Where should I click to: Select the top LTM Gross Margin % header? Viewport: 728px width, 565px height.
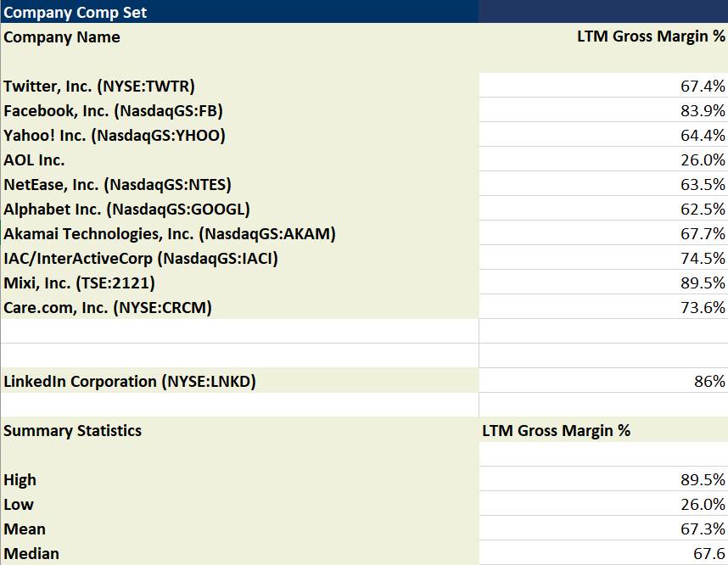[x=651, y=37]
